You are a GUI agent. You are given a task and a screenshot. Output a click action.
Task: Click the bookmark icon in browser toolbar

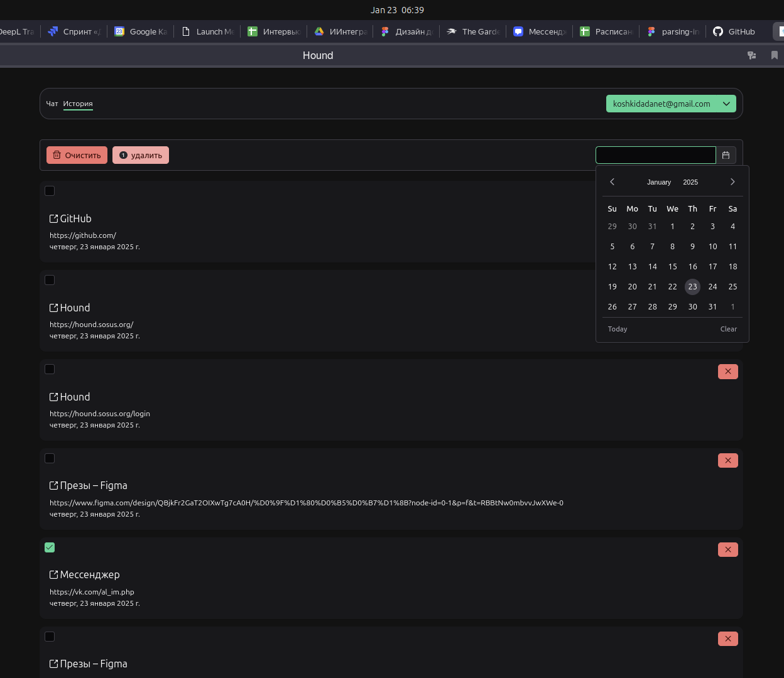(775, 55)
